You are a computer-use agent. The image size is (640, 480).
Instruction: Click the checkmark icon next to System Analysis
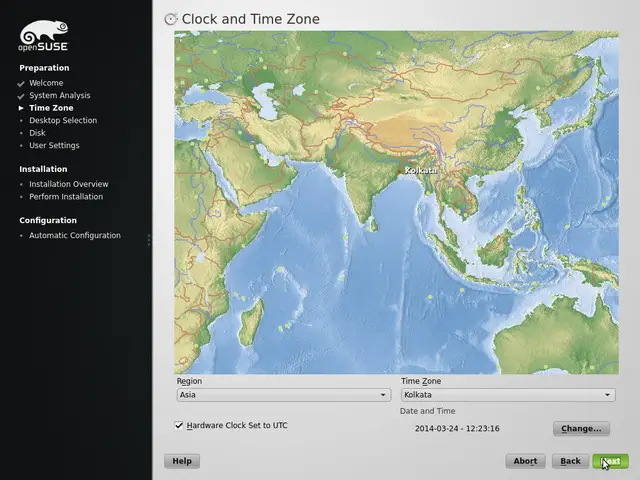click(x=21, y=96)
